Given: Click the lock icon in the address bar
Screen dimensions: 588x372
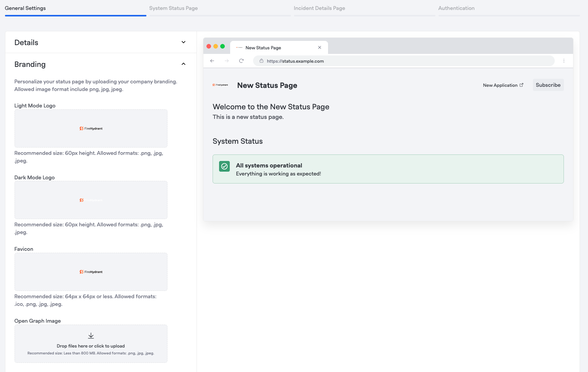Looking at the screenshot, I should click(262, 61).
